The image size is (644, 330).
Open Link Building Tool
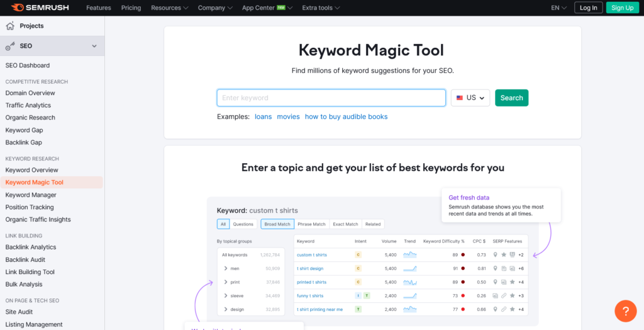30,272
